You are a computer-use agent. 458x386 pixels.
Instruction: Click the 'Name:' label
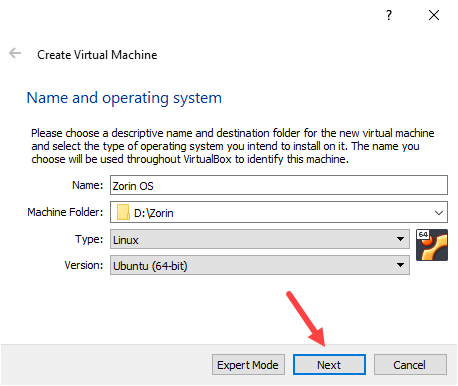pos(88,185)
